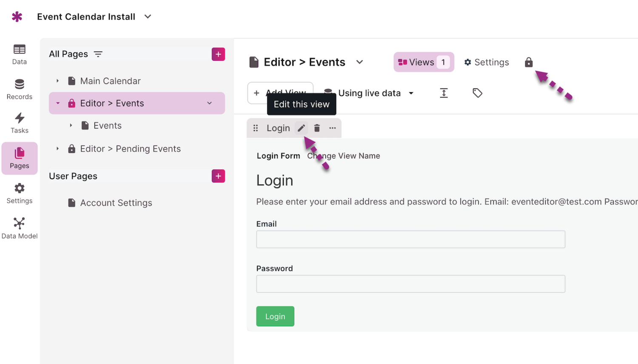Click the tag icon in the toolbar
This screenshot has height=364, width=638.
[477, 93]
